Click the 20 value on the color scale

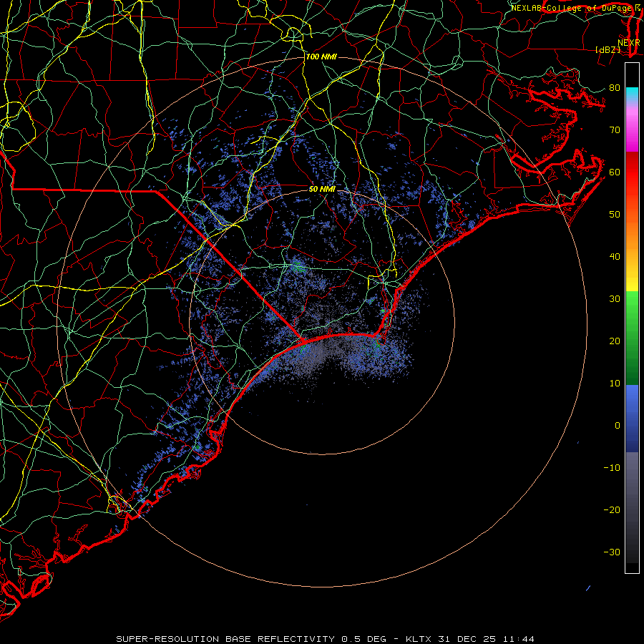[x=615, y=341]
